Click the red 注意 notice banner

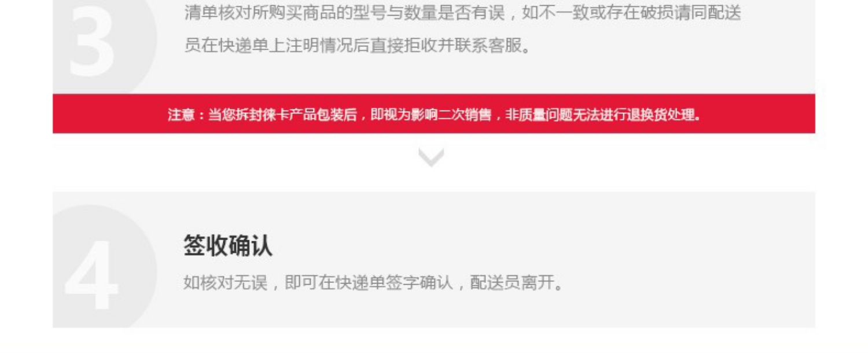(x=434, y=113)
